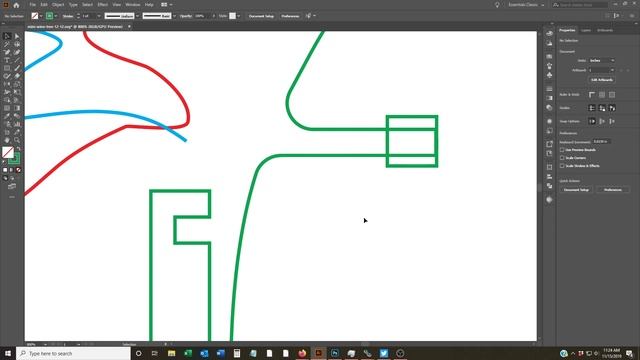Open the Window menu
Screen dimensions: 640x360
tap(133, 5)
